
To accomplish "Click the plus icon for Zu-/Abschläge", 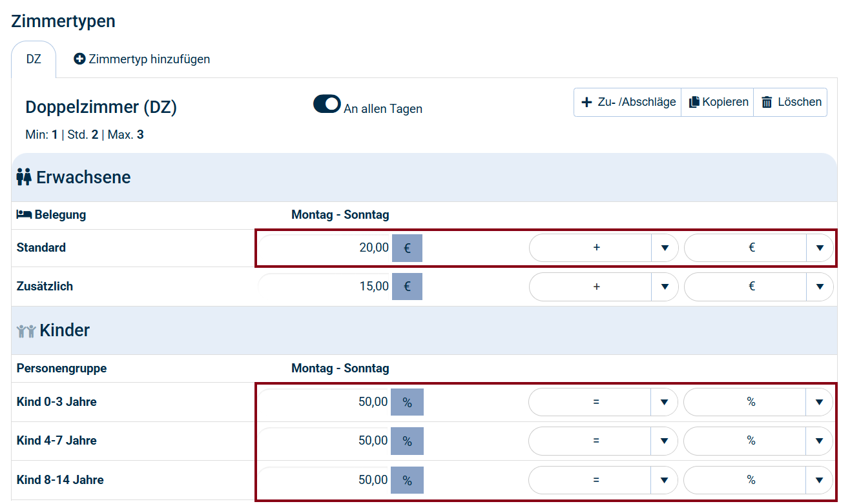I will (x=586, y=102).
